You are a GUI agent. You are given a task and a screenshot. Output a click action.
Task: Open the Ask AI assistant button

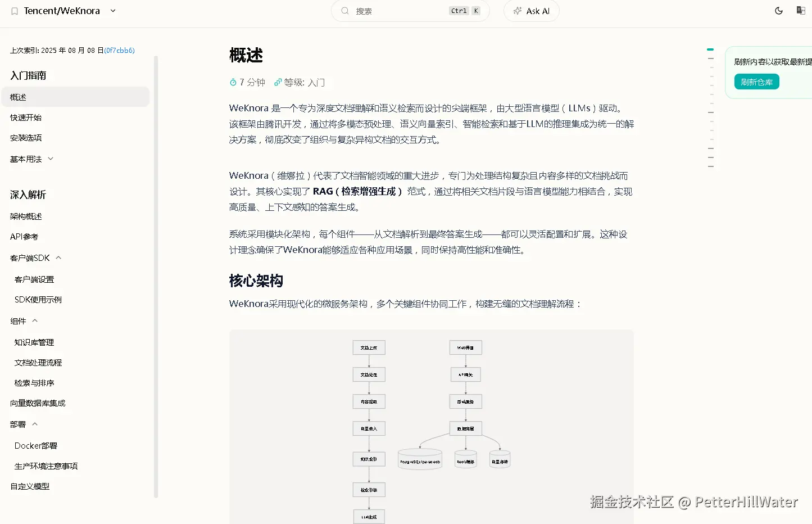point(532,11)
